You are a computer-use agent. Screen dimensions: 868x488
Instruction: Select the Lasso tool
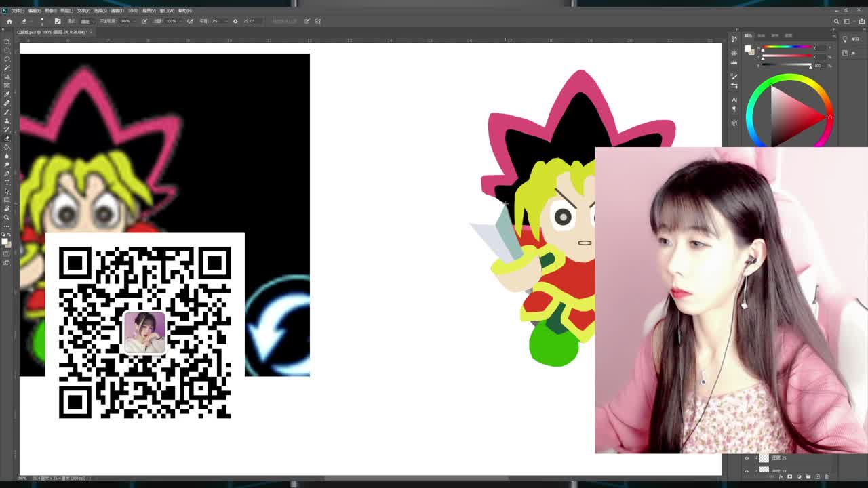7,58
